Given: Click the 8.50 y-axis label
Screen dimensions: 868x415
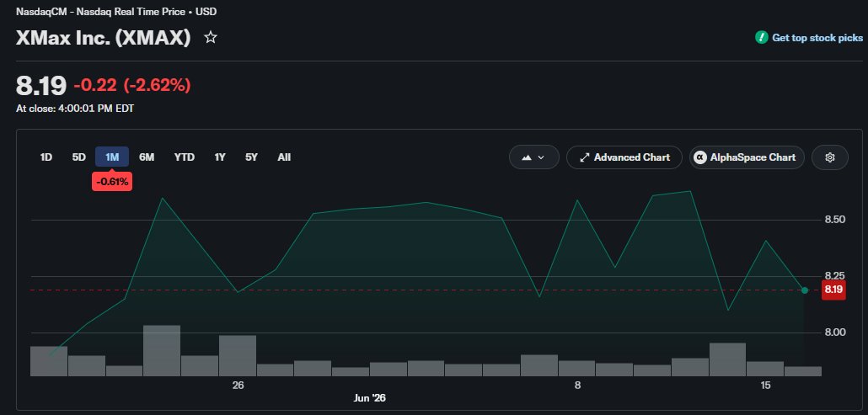Looking at the screenshot, I should pos(835,220).
